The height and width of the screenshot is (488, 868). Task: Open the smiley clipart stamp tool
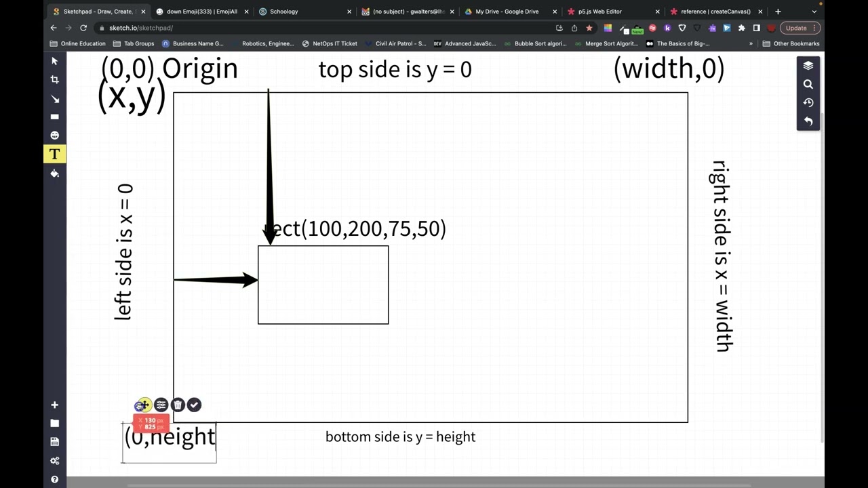pyautogui.click(x=55, y=136)
